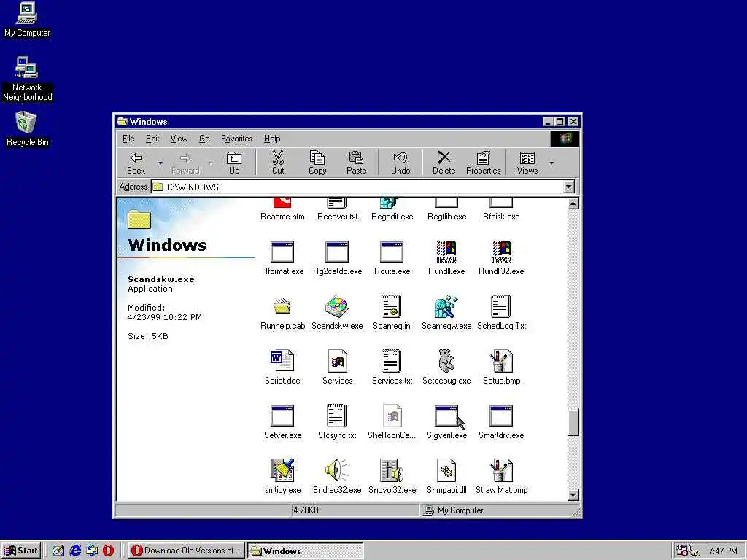Copy the selected file
Viewport: 747px width, 560px height.
317,163
